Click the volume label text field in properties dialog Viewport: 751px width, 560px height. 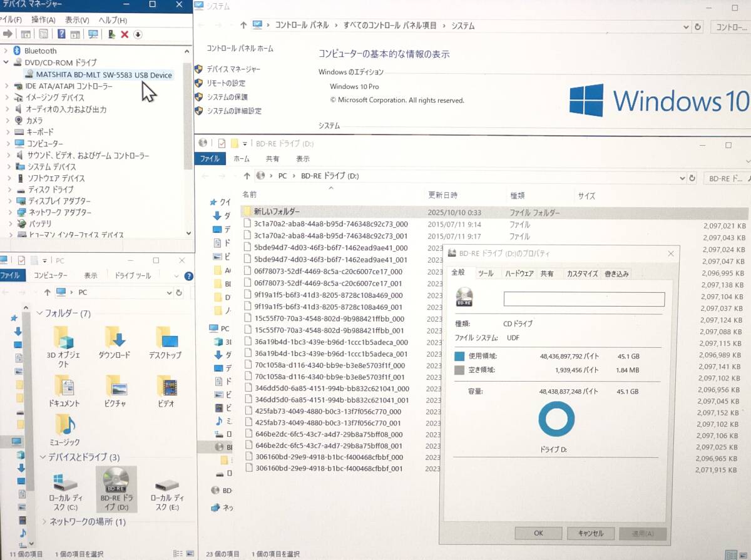pos(584,299)
